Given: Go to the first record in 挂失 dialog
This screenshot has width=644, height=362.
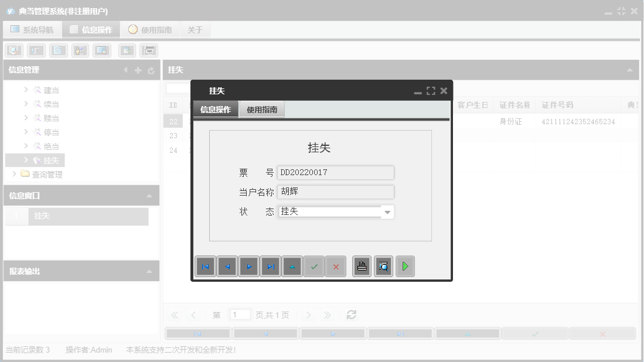Looking at the screenshot, I should tap(206, 267).
